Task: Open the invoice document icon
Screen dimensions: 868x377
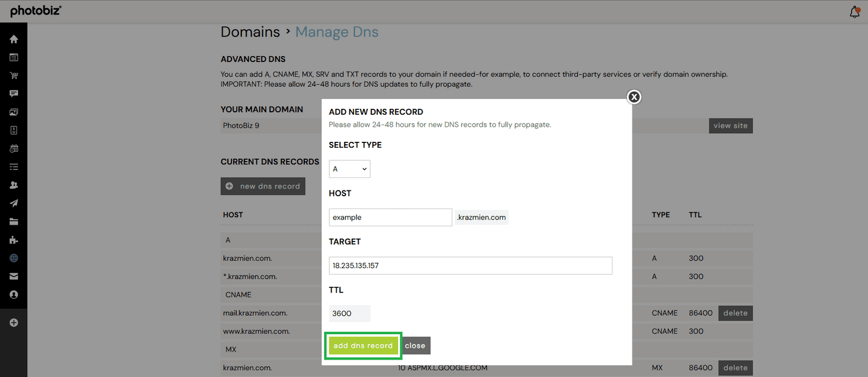Action: tap(14, 130)
